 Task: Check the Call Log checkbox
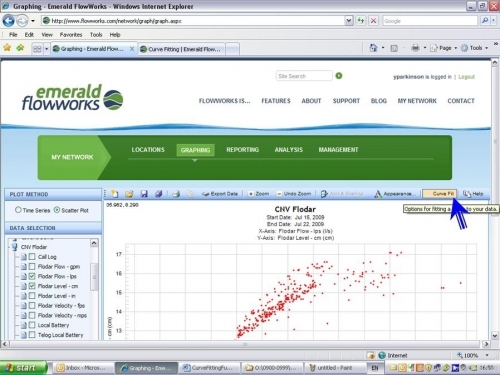32,257
